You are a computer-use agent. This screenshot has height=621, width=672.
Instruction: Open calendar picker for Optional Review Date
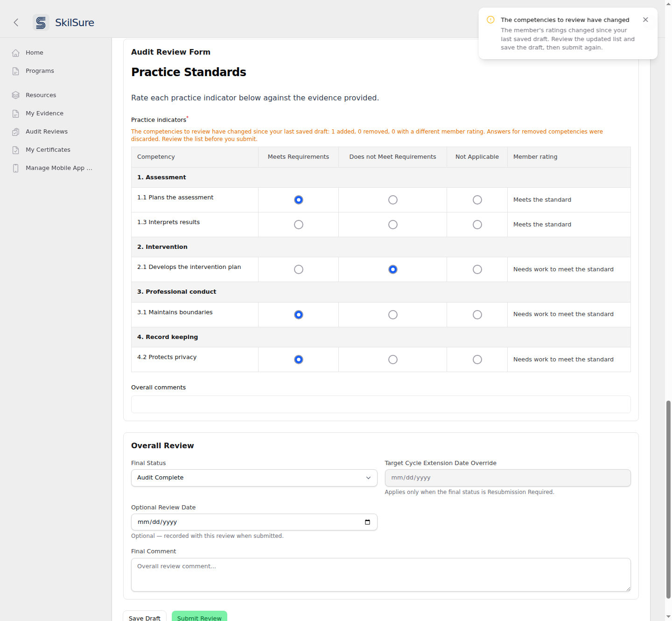[x=367, y=522]
